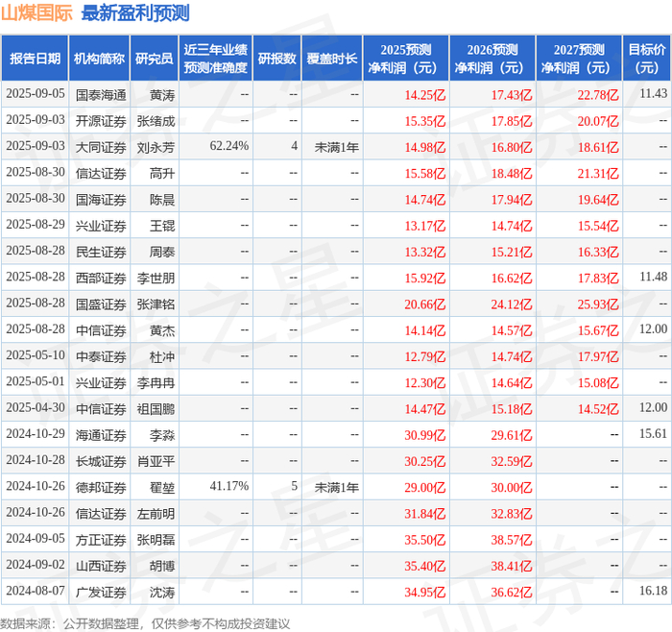
Task: Click the target price 11.48
Action: point(653,277)
